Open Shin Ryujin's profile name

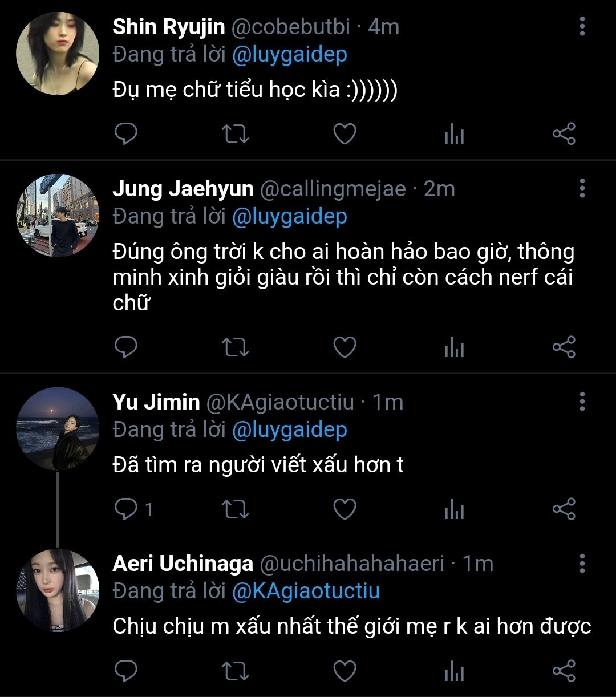click(169, 27)
